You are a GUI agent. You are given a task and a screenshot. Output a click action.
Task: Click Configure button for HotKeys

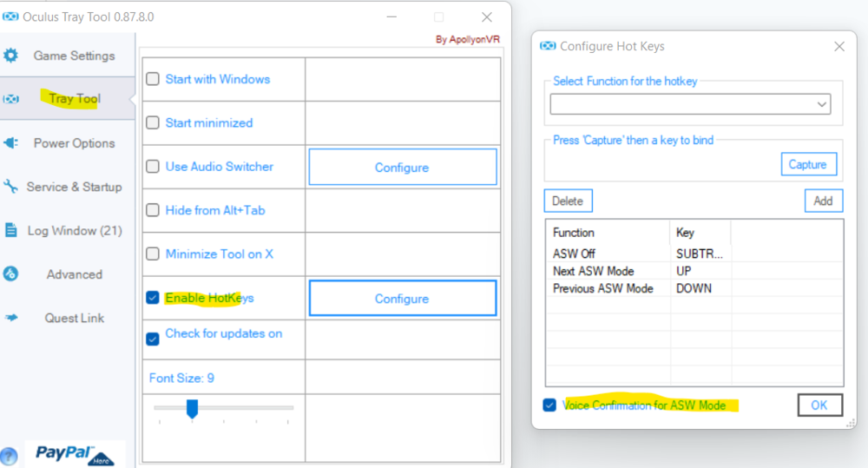403,298
